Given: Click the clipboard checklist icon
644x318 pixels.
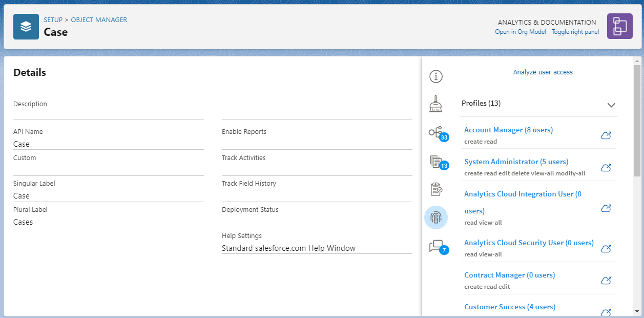Looking at the screenshot, I should [x=435, y=188].
